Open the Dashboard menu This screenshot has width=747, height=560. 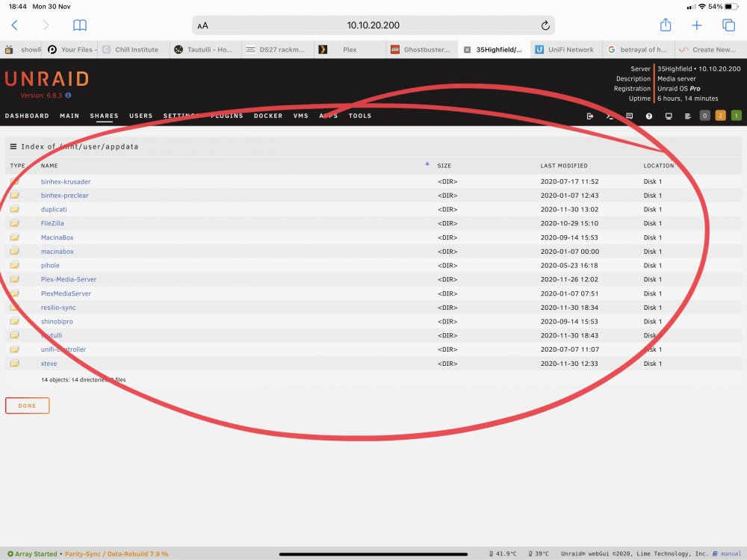pyautogui.click(x=27, y=116)
